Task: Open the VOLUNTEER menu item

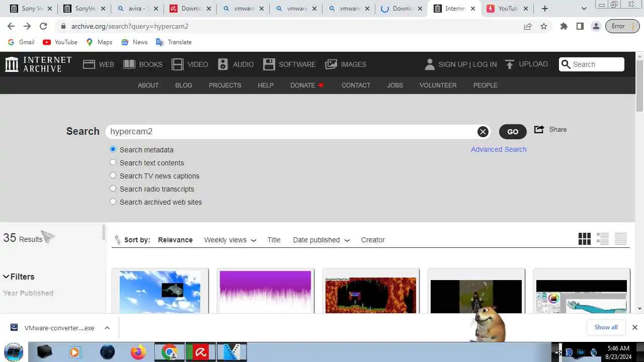Action: pyautogui.click(x=438, y=85)
